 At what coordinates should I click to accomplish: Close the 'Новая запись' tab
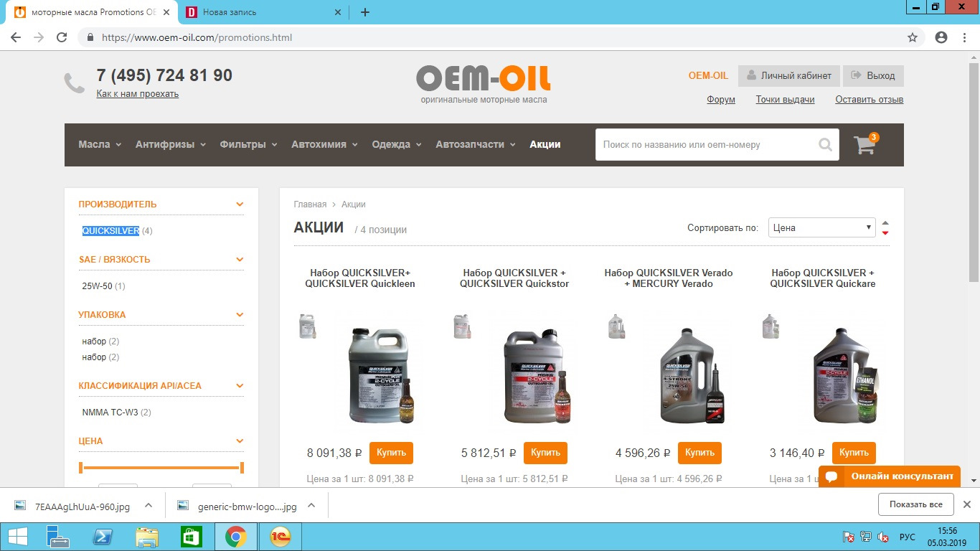339,12
